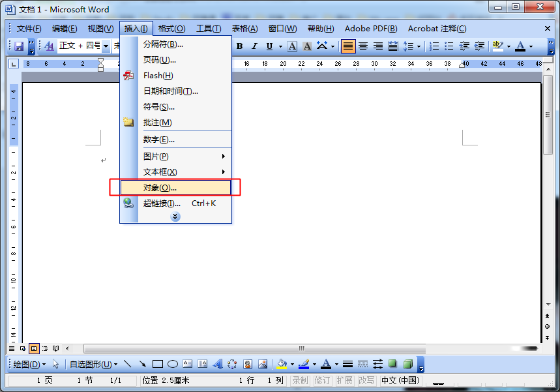Image resolution: width=560 pixels, height=392 pixels.
Task: Open 自选图形(U) AutoShapes menu
Action: pos(94,364)
